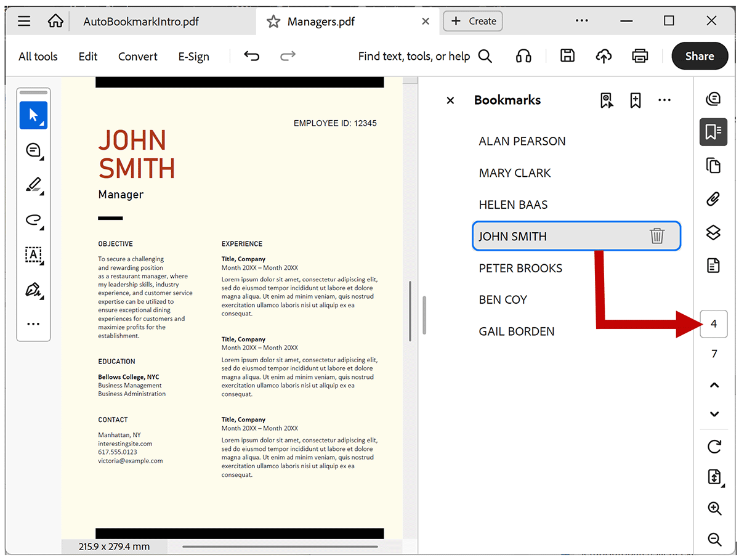Open the Page thumbnails panel
This screenshot has width=739, height=560.
714,165
